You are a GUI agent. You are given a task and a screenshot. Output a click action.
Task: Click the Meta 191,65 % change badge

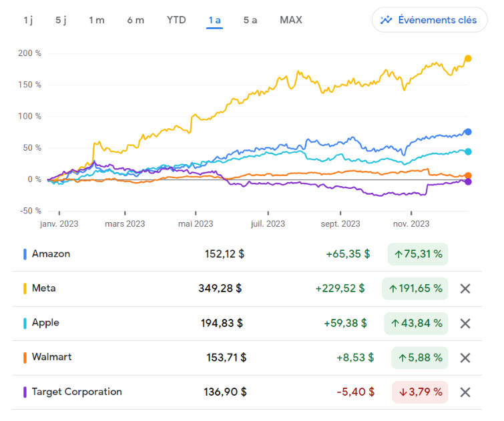click(415, 289)
